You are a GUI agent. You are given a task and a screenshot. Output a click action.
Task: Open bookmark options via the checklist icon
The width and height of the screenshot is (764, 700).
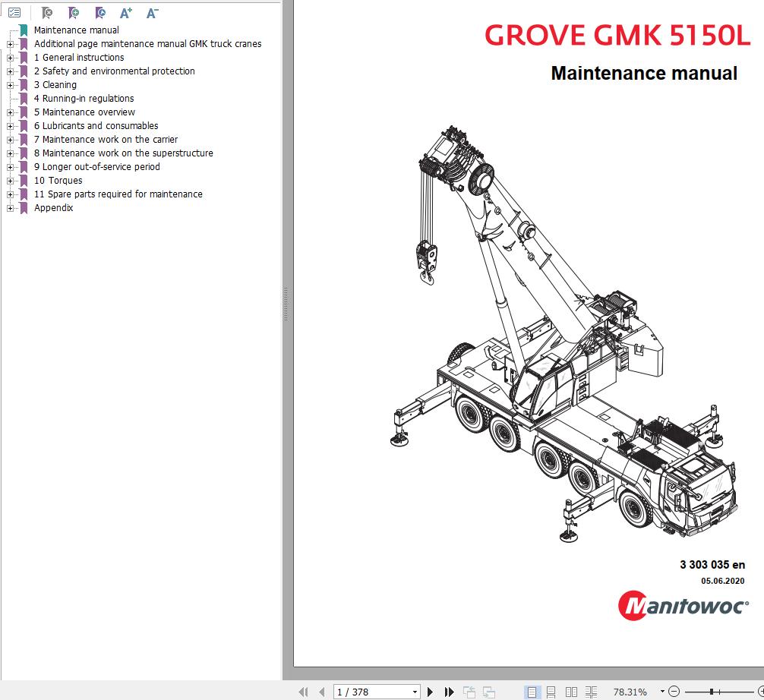pos(17,12)
